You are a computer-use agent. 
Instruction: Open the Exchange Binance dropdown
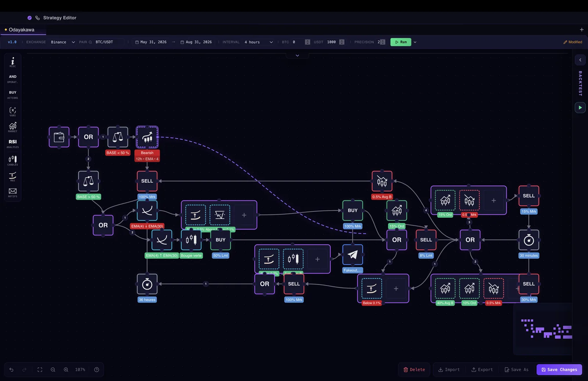point(63,42)
